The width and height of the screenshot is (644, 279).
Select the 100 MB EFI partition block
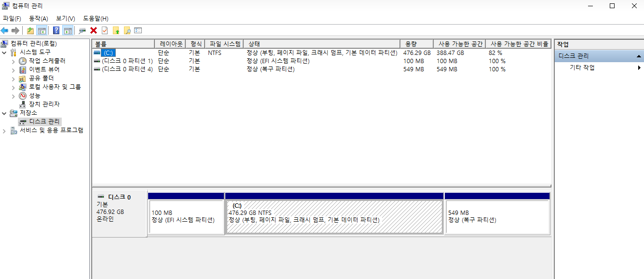[x=187, y=217]
